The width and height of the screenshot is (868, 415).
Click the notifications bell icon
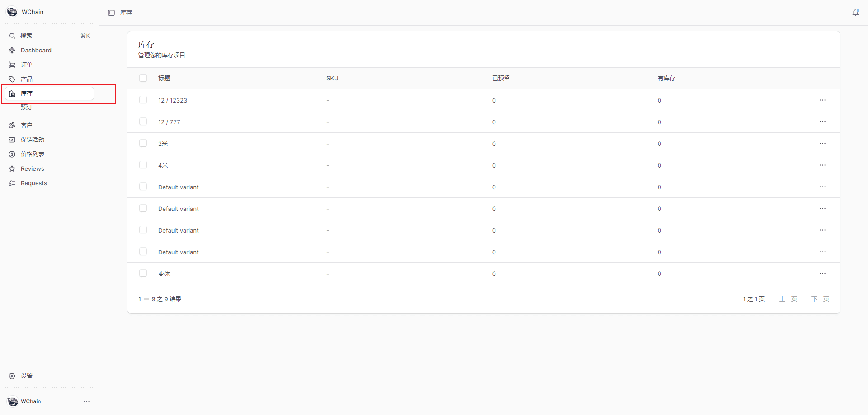click(x=855, y=13)
